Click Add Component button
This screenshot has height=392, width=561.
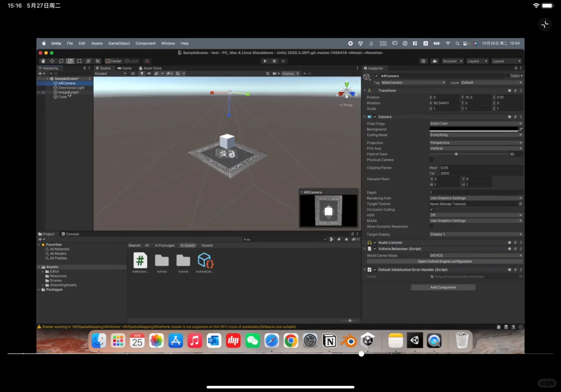click(443, 287)
